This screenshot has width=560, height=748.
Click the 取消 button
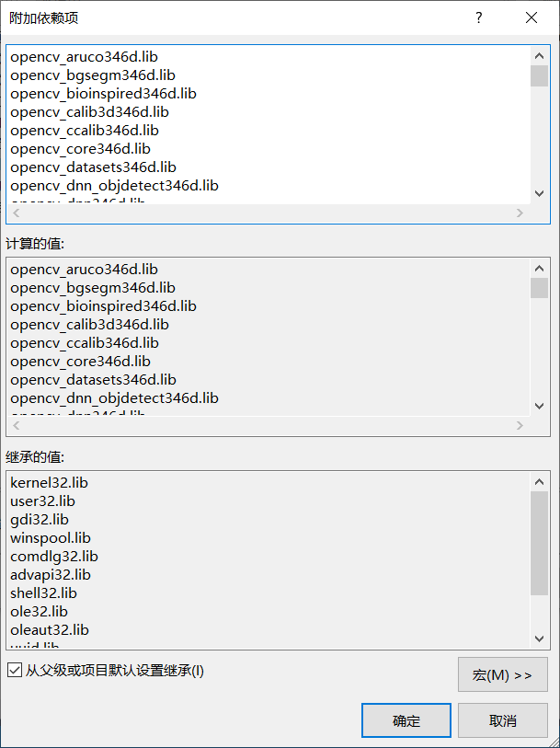[502, 721]
